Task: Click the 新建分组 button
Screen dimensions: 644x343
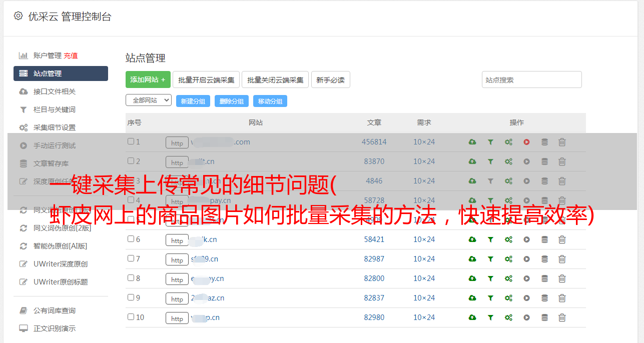Action: [x=193, y=101]
